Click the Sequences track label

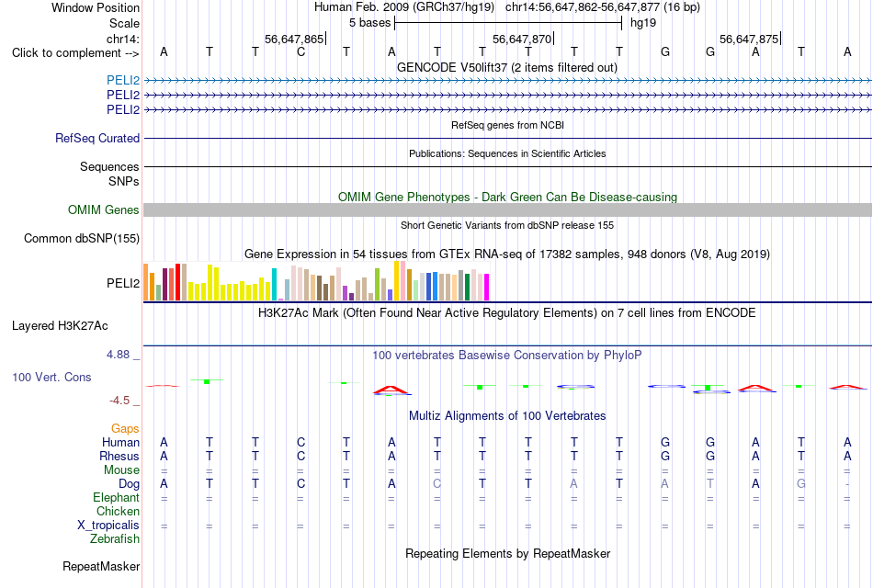109,166
